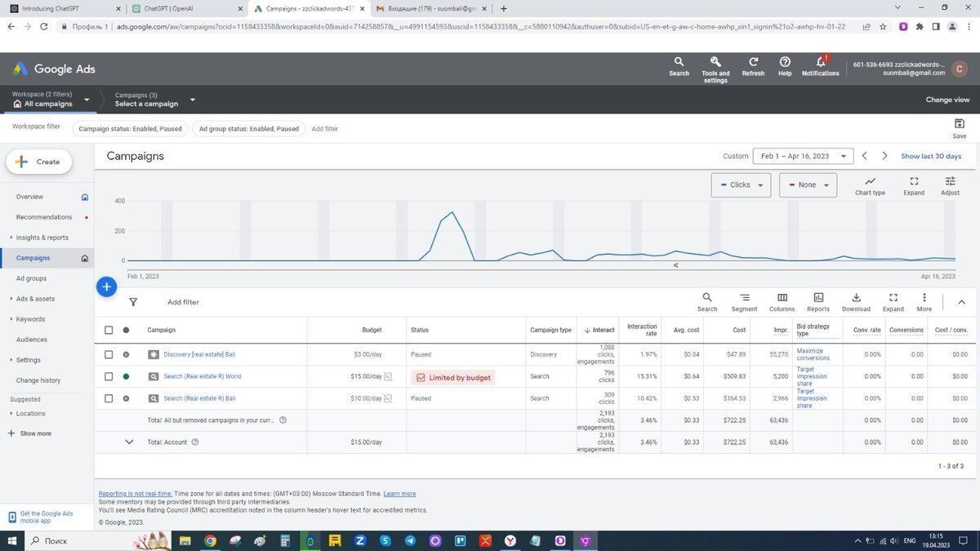Open Audiences in the sidebar
Screen dimensions: 980x551
32,340
